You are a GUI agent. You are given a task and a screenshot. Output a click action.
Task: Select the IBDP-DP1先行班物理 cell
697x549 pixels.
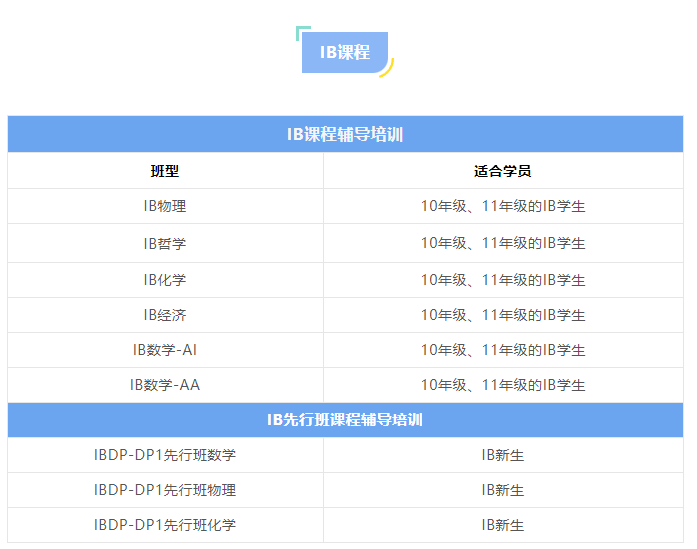165,490
